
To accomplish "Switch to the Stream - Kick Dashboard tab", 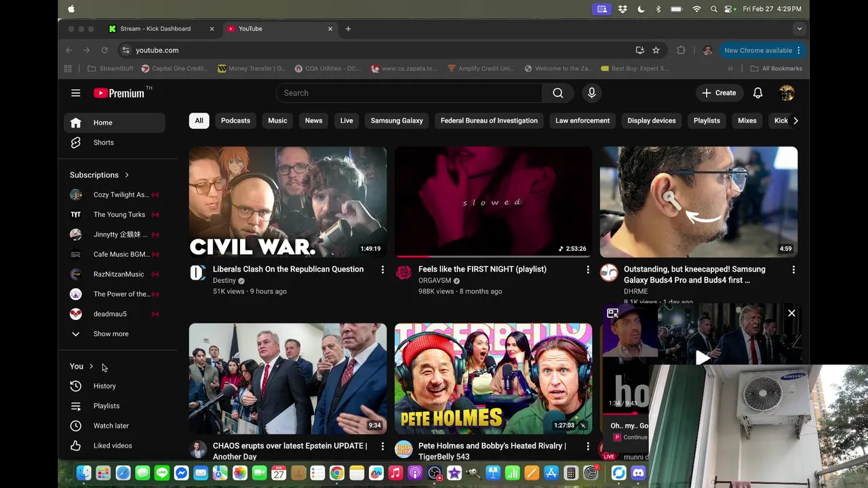I will point(161,28).
